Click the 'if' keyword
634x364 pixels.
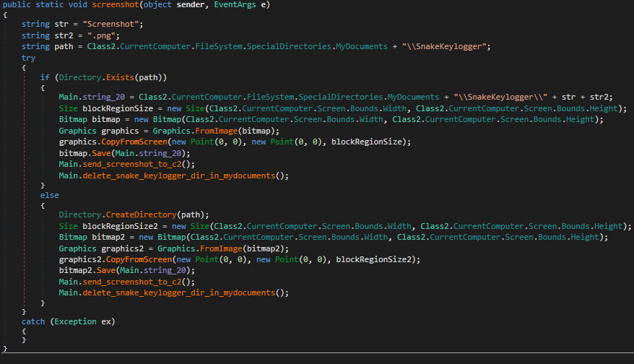pos(45,77)
